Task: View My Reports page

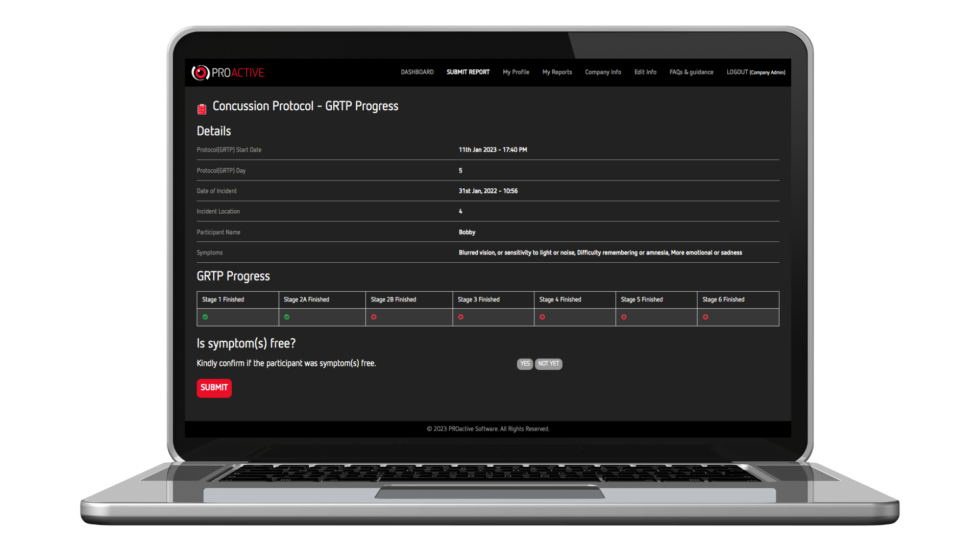Action: 557,72
